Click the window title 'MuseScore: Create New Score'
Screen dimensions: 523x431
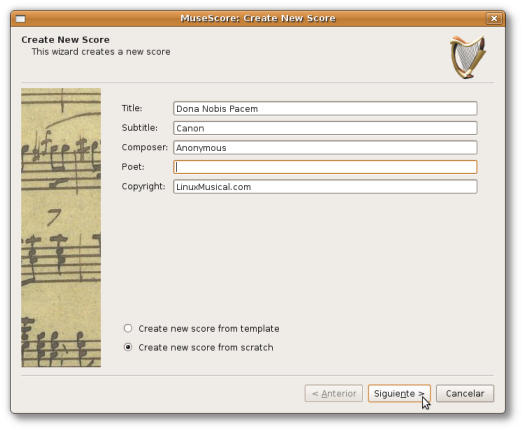point(258,18)
